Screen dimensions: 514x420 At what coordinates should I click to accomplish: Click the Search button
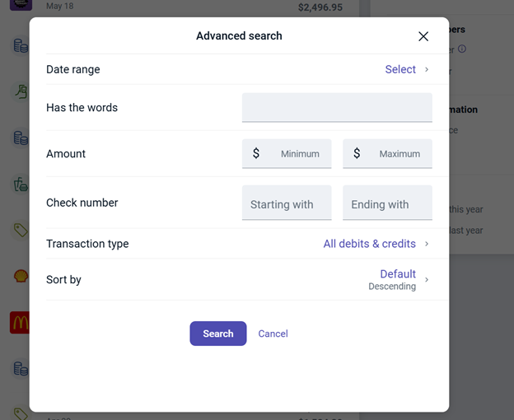pos(218,334)
